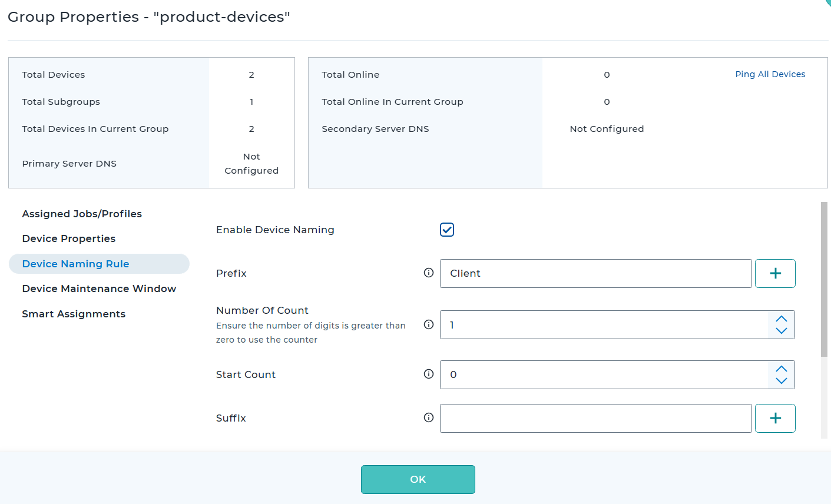
Task: Open the Assigned Jobs/Profiles tab
Action: coord(82,214)
